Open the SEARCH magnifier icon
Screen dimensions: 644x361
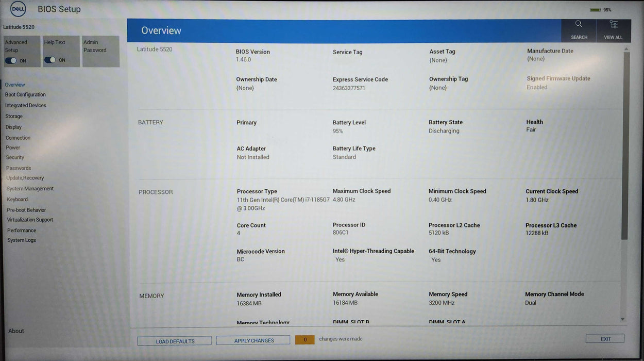578,27
